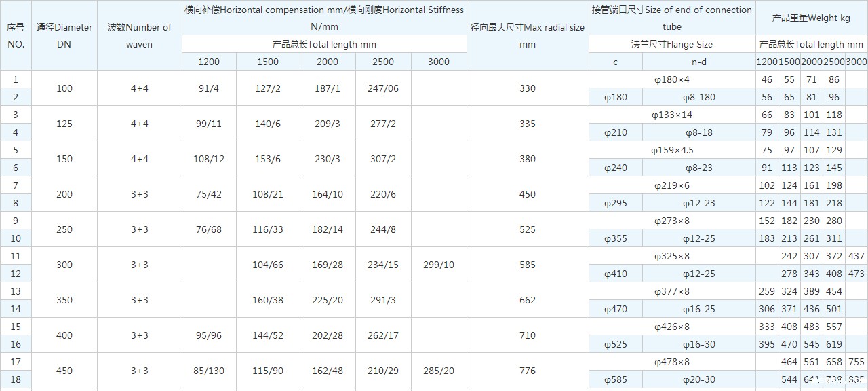Select the 285/20 cell in the 3000 column
The image size is (868, 391).
[439, 371]
